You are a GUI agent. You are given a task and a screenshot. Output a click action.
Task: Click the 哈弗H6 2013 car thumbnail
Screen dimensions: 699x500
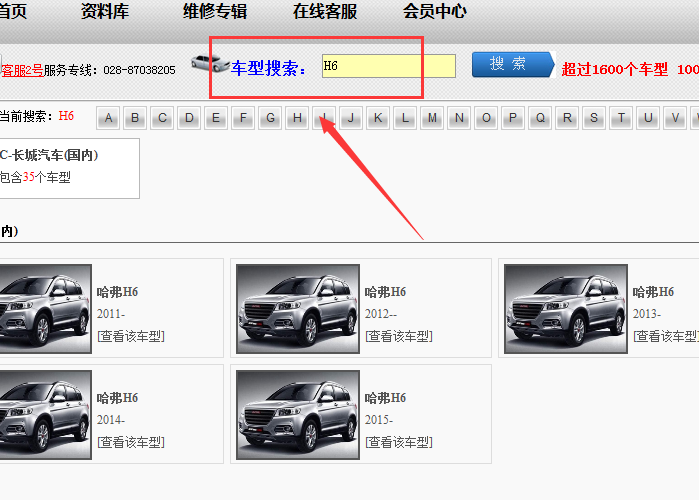566,309
